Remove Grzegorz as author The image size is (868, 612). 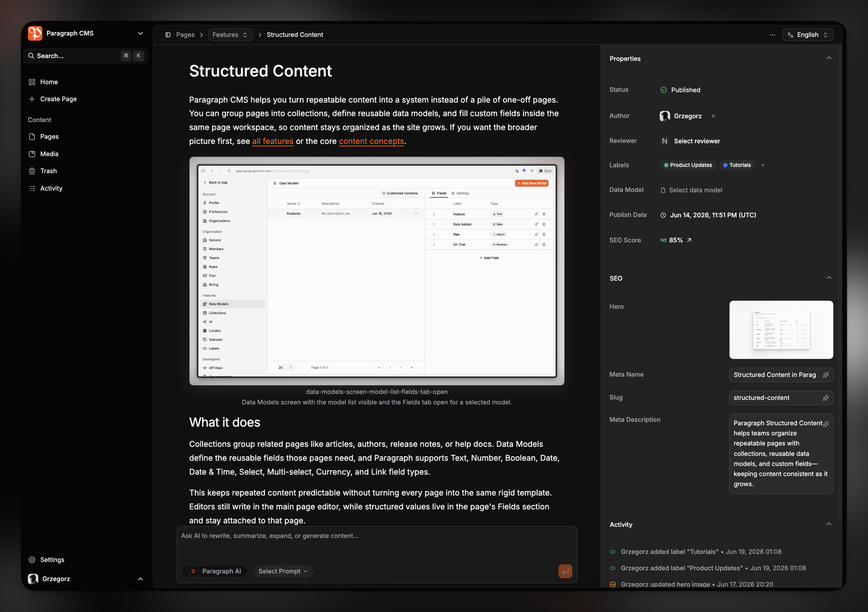tap(713, 116)
